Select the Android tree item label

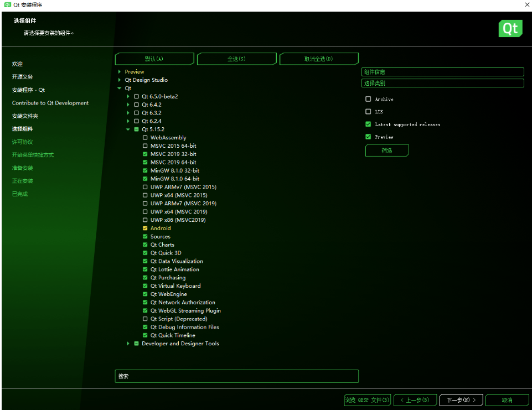161,228
